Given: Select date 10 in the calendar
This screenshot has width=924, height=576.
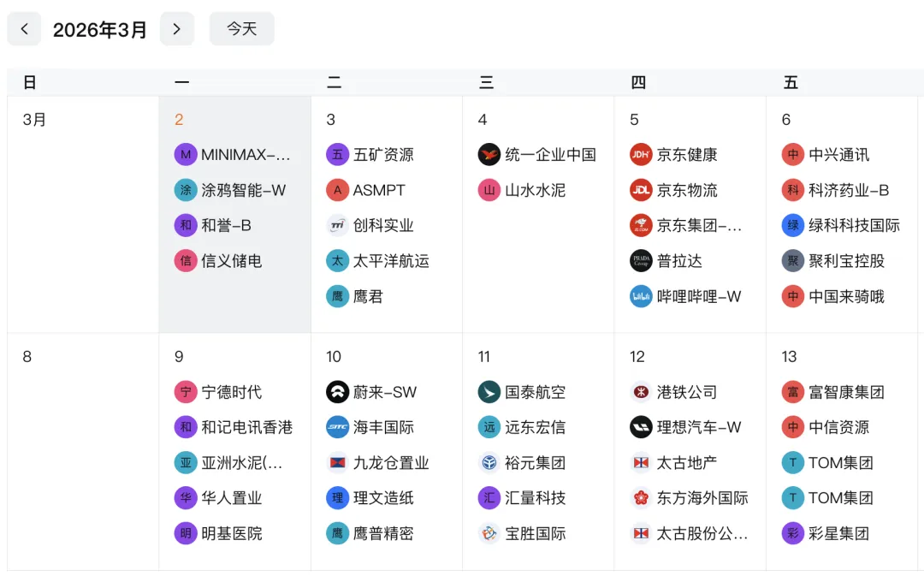Looking at the screenshot, I should [334, 357].
